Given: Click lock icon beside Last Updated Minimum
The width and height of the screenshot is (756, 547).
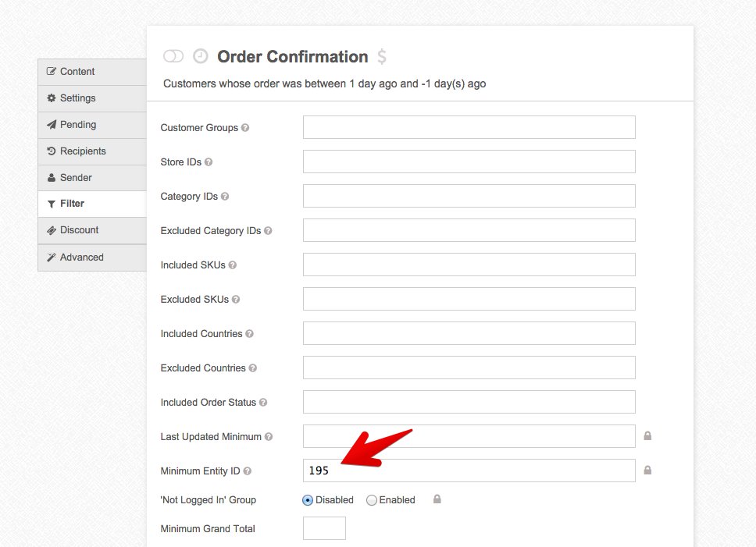Looking at the screenshot, I should (x=647, y=436).
